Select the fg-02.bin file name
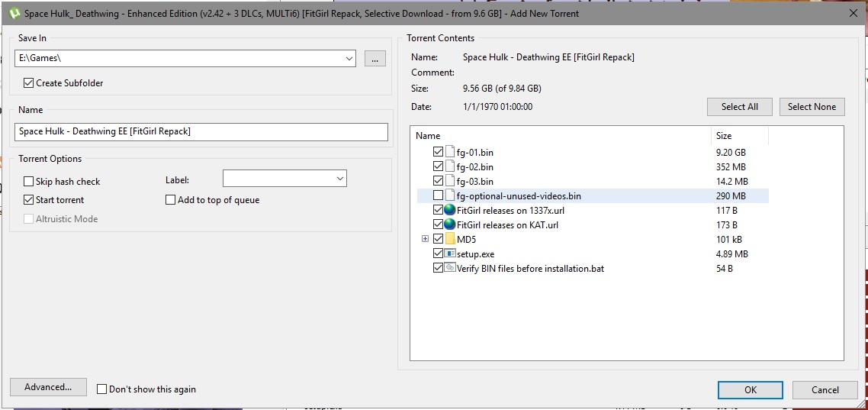The height and width of the screenshot is (410, 868). (475, 166)
